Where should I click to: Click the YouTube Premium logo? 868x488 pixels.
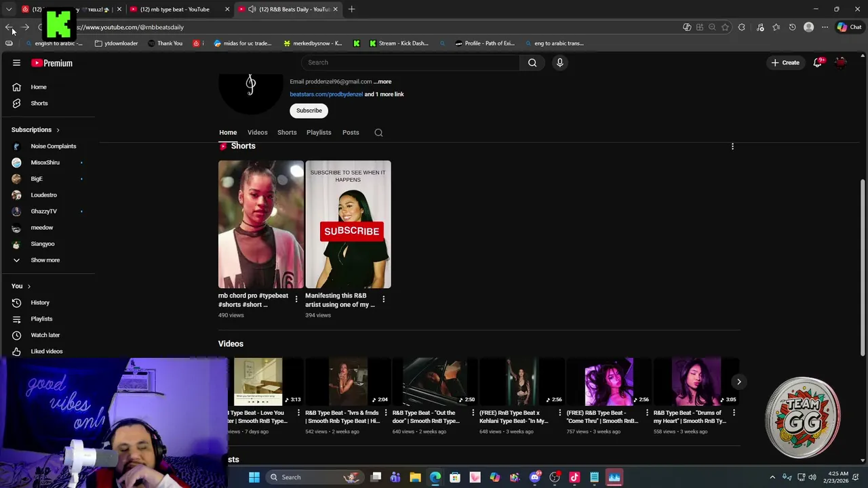(52, 63)
